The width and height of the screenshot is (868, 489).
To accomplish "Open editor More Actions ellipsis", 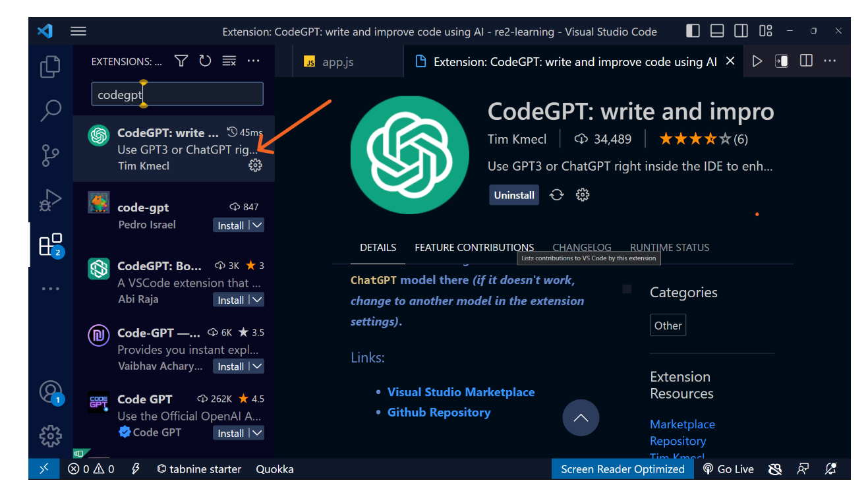I will click(x=830, y=61).
